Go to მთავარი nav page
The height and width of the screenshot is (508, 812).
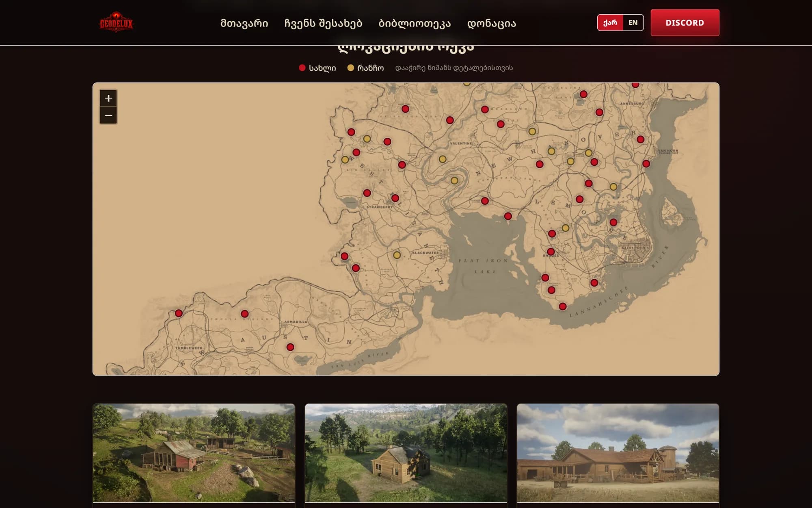tap(244, 23)
